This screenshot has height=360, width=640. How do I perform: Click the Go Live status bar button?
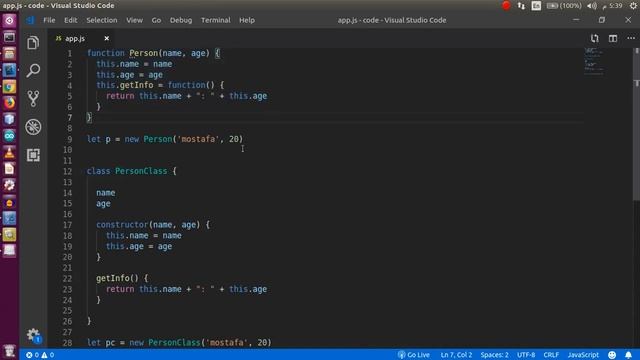tap(413, 355)
